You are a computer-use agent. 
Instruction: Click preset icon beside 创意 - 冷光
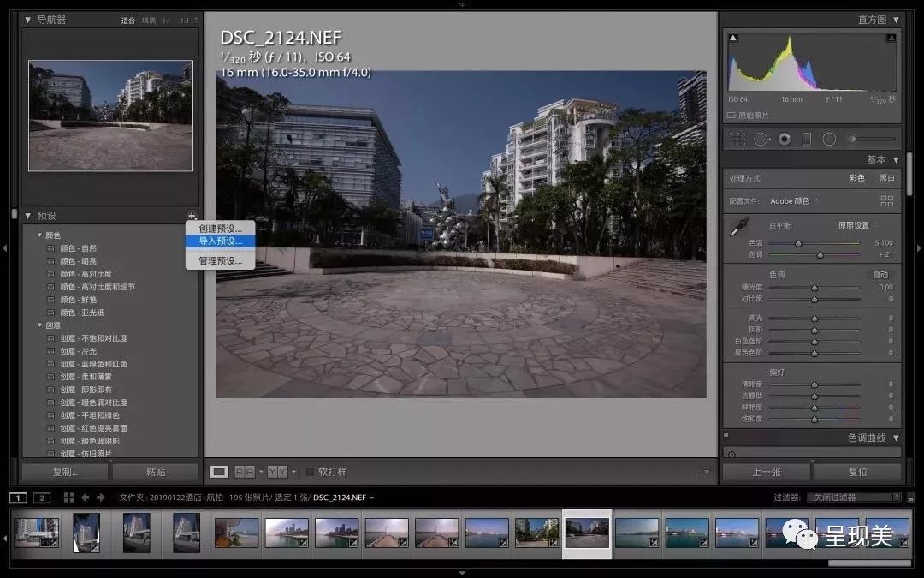(x=50, y=351)
